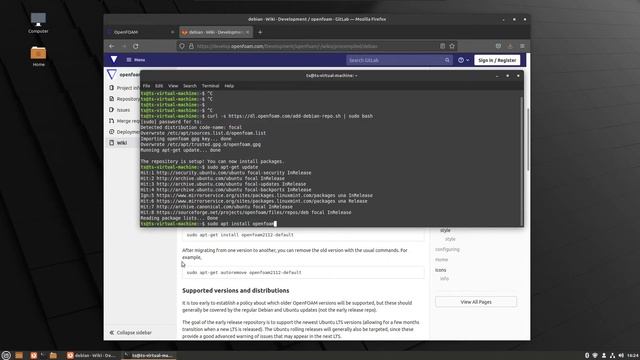This screenshot has height=360, width=640.
Task: Open the terminal View menu
Action: [x=173, y=86]
